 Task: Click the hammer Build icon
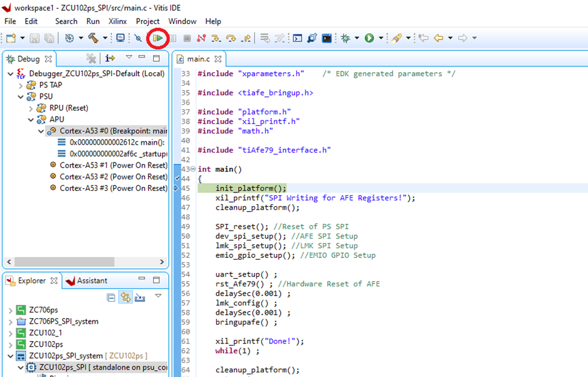coord(93,38)
